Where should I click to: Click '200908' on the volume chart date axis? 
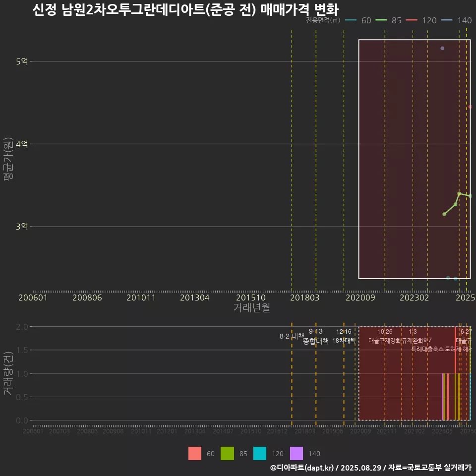pyautogui.click(x=113, y=431)
